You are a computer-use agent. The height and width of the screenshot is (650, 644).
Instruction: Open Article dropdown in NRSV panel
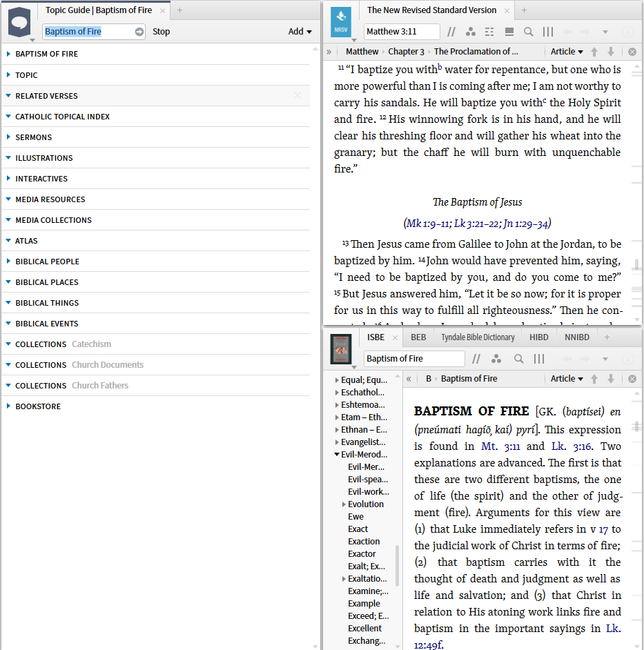tap(567, 52)
